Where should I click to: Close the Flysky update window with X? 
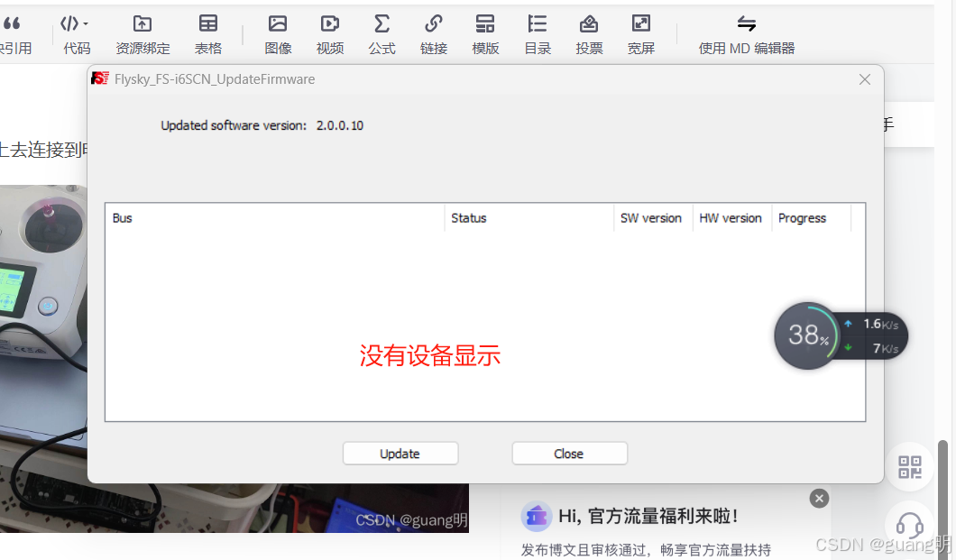coord(865,79)
